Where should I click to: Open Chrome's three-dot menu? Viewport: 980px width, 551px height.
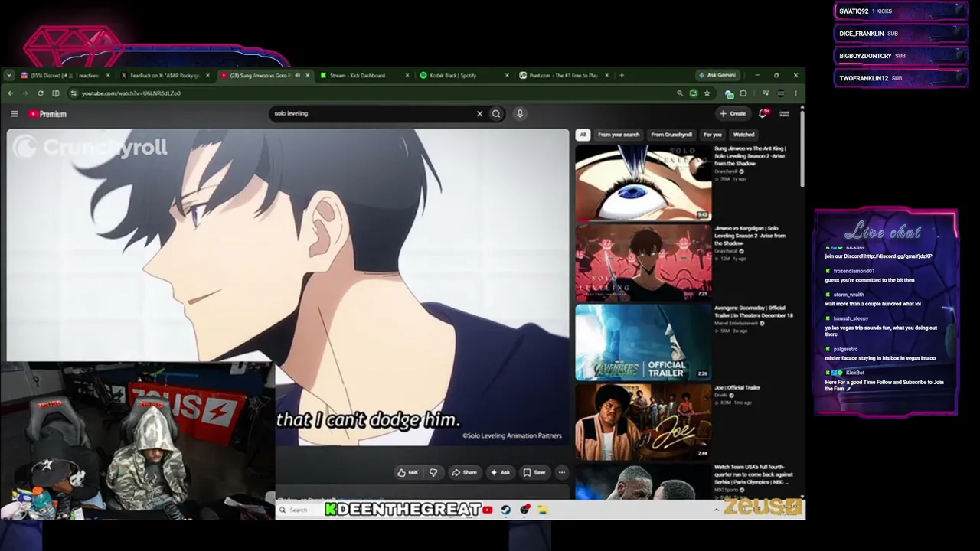click(x=795, y=93)
